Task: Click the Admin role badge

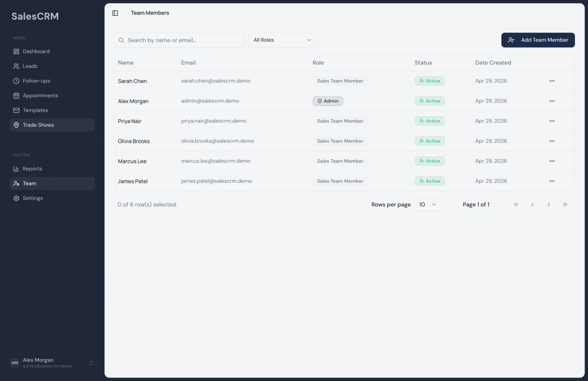Action: [328, 101]
